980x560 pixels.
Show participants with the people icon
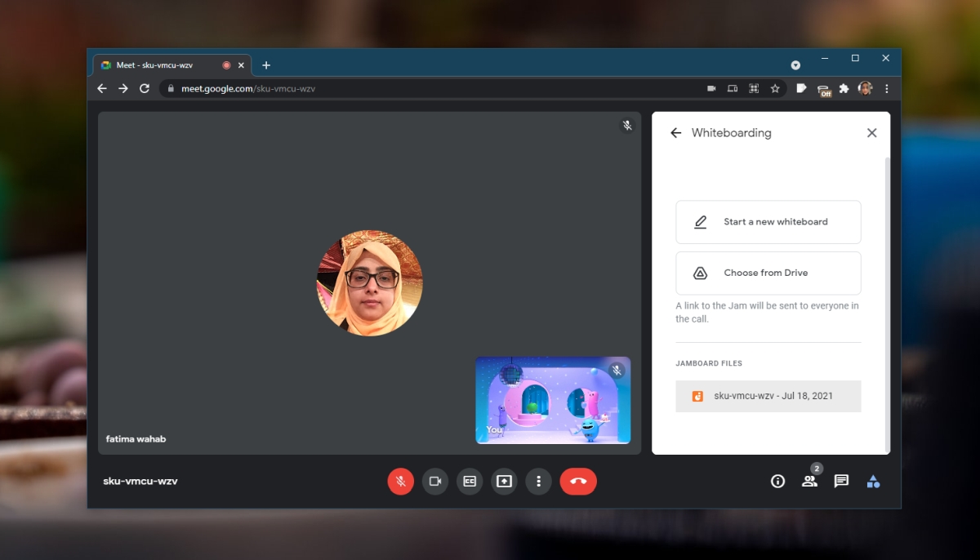(x=809, y=482)
